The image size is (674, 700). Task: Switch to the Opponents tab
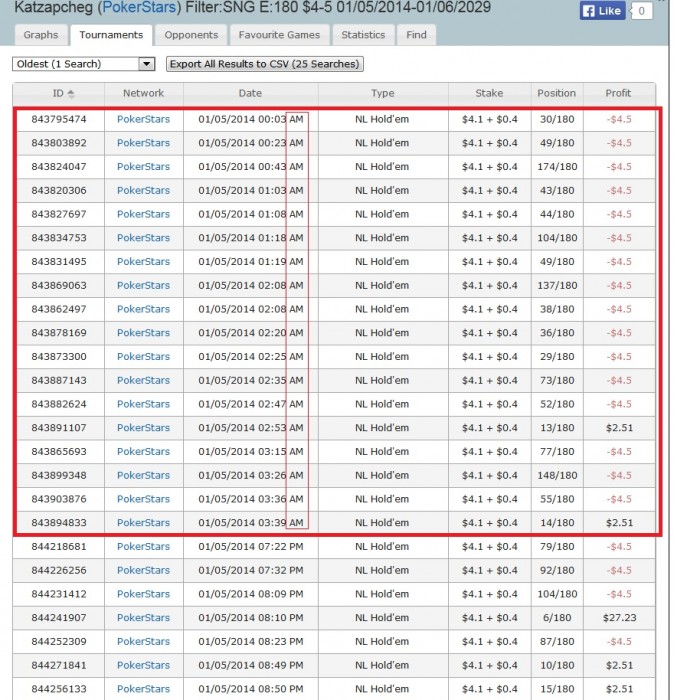point(191,35)
